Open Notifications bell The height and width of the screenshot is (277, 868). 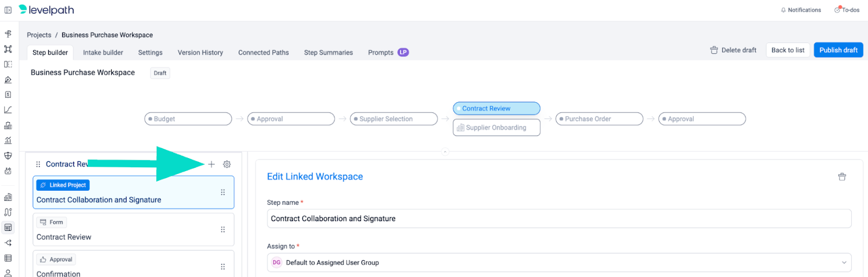(x=800, y=10)
